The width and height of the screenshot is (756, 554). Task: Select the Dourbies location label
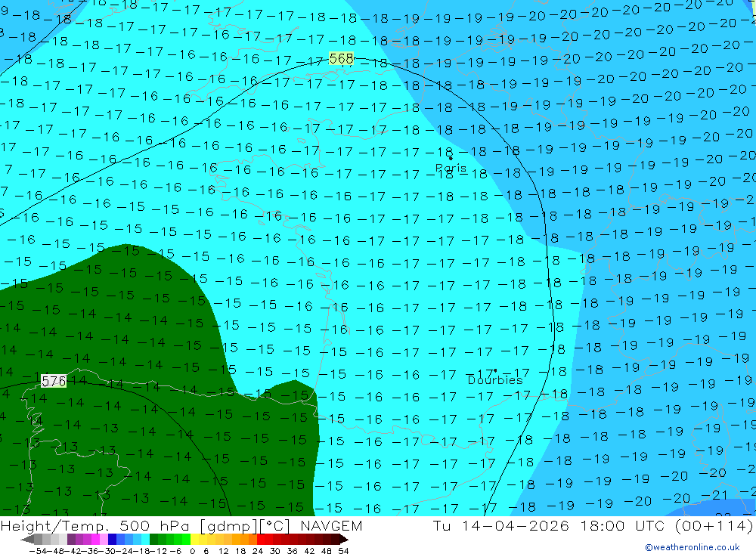pos(495,380)
